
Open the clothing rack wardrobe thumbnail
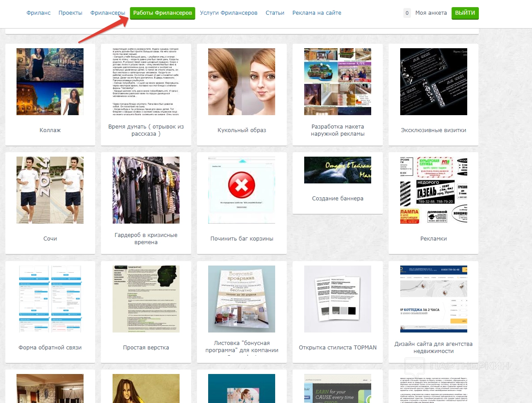(146, 190)
